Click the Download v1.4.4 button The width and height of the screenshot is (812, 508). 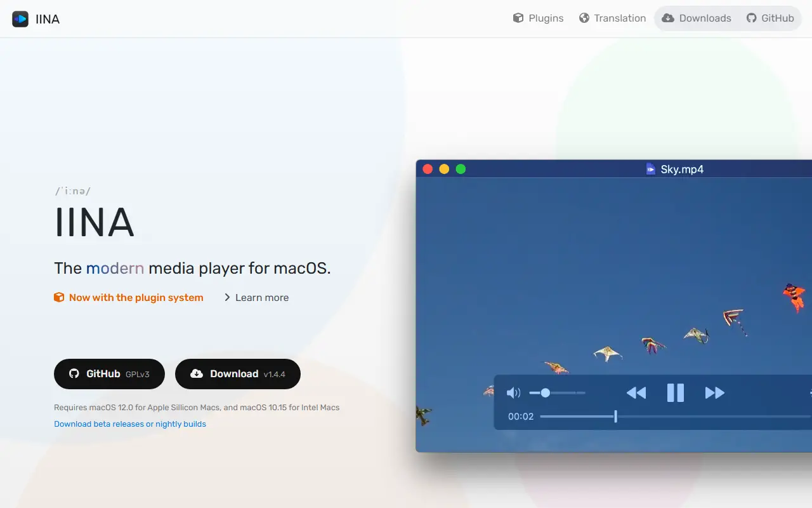click(238, 374)
